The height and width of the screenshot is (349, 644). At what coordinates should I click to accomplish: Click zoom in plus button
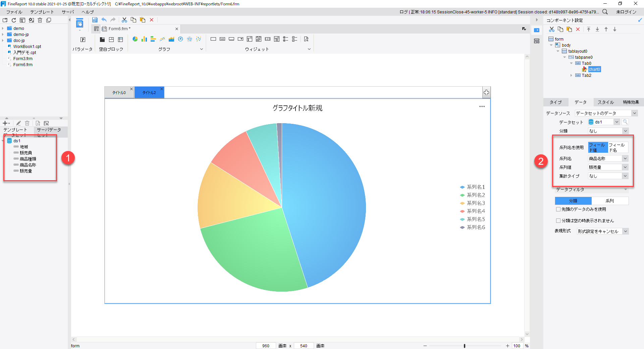pos(507,346)
